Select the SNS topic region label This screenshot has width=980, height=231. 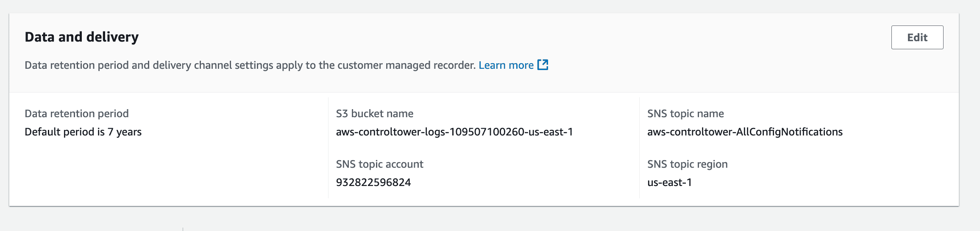click(x=687, y=164)
